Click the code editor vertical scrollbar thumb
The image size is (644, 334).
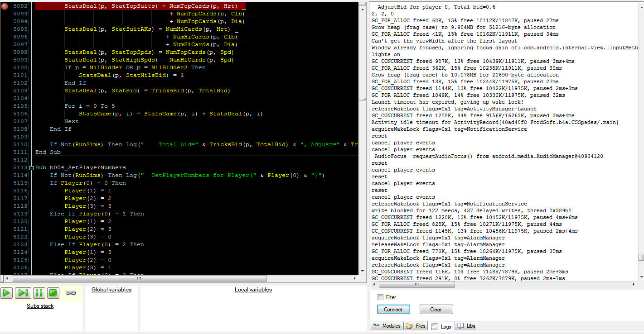coord(362,98)
